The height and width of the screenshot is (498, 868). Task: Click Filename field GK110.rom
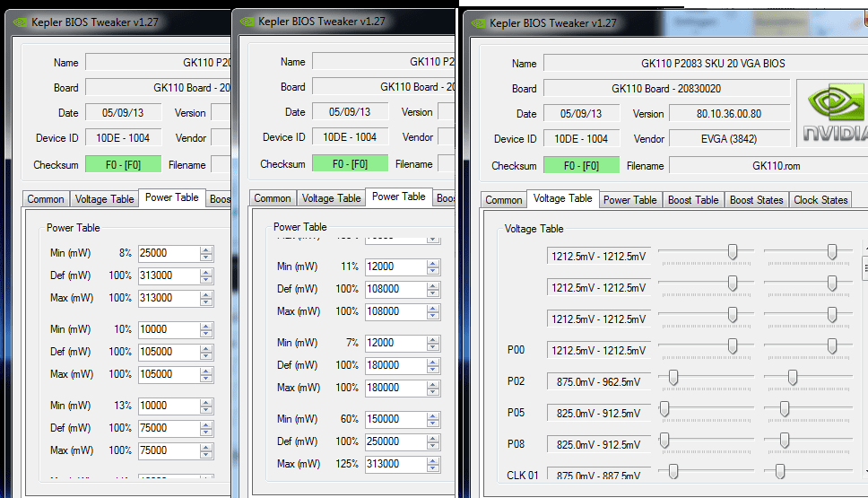pyautogui.click(x=768, y=166)
